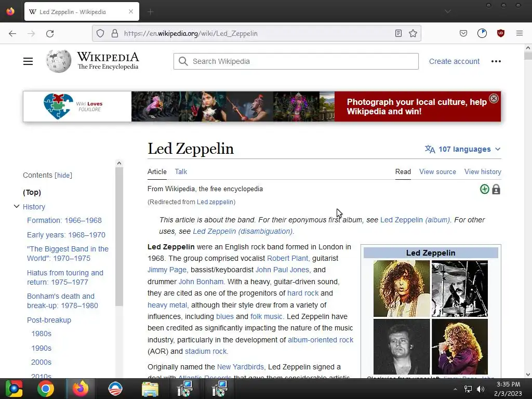Jump to the 1990s subsection
This screenshot has height=399, width=532.
[x=41, y=348]
